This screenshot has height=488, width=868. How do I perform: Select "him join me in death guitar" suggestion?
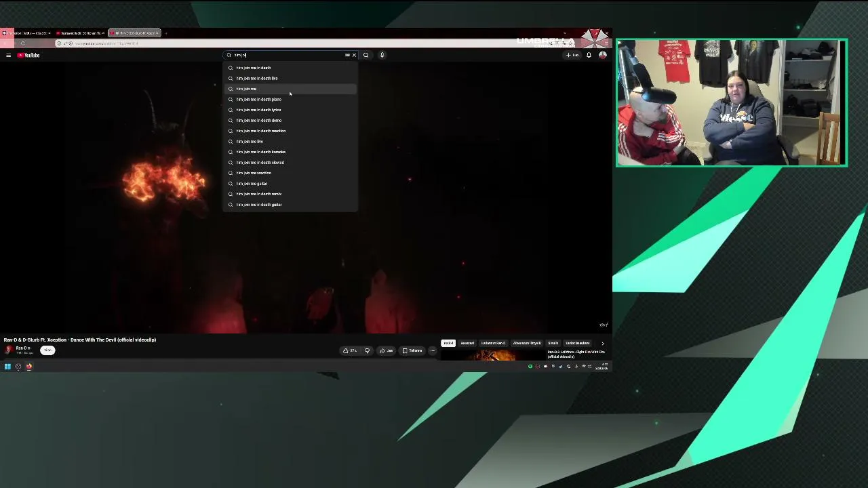290,204
